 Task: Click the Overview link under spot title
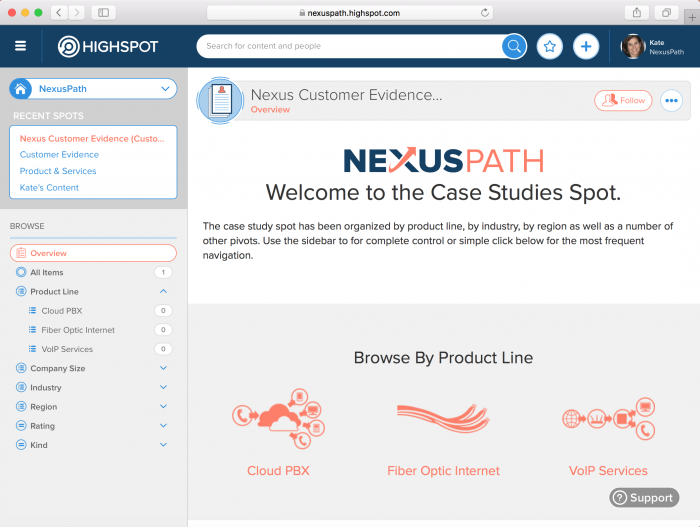(270, 110)
